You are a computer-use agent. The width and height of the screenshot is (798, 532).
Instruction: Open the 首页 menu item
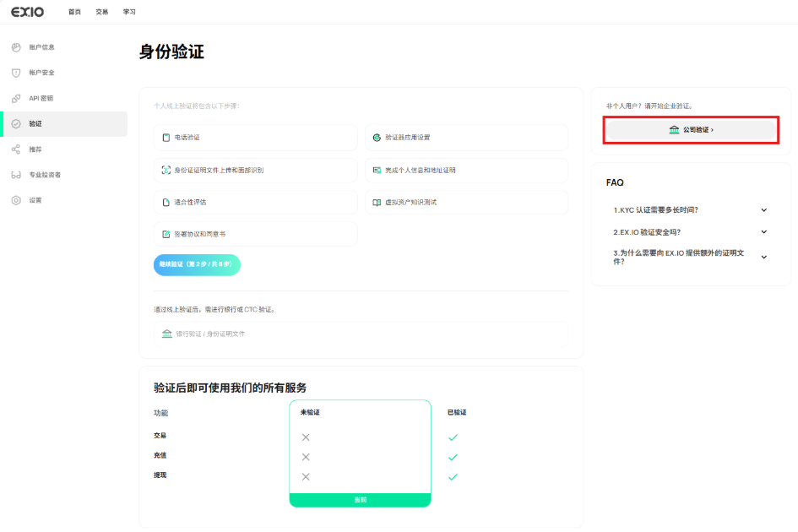74,12
